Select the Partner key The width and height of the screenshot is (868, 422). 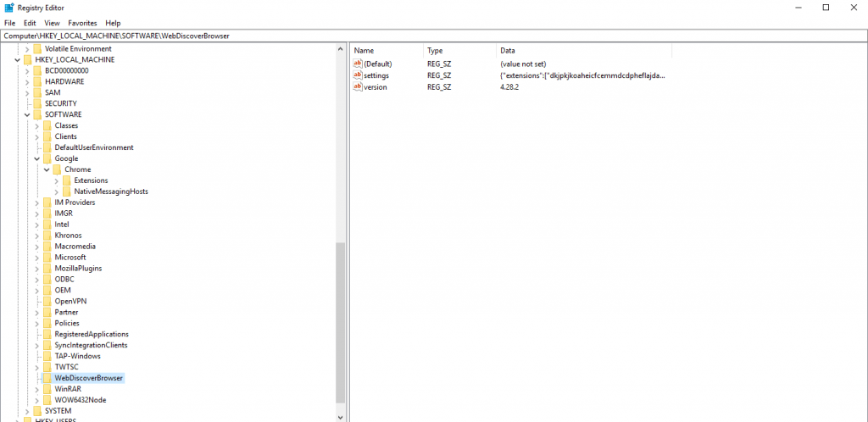pyautogui.click(x=66, y=312)
